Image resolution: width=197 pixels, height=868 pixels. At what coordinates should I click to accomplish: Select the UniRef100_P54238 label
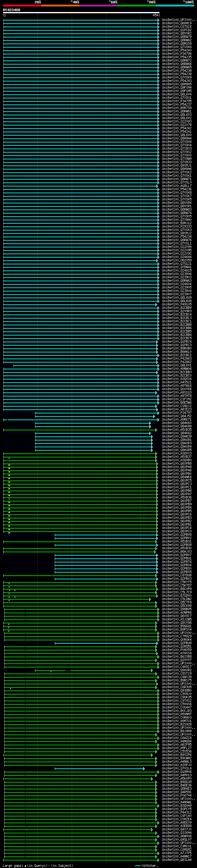(x=176, y=71)
